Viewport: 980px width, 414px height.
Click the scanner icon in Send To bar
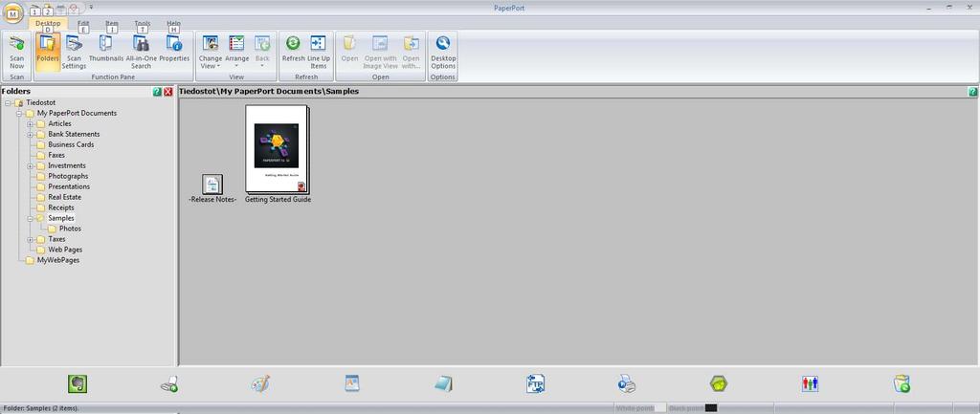[x=168, y=383]
